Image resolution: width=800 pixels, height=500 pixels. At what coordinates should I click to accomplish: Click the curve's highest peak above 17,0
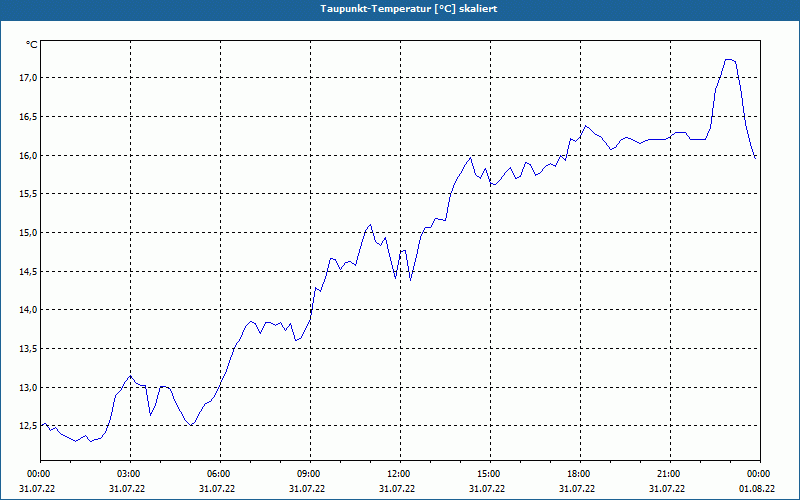(729, 60)
